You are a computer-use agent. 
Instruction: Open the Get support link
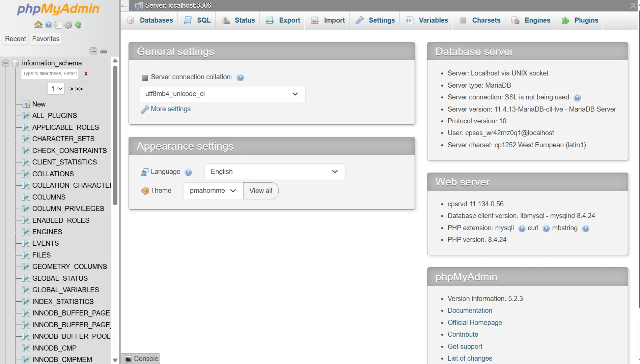(465, 346)
